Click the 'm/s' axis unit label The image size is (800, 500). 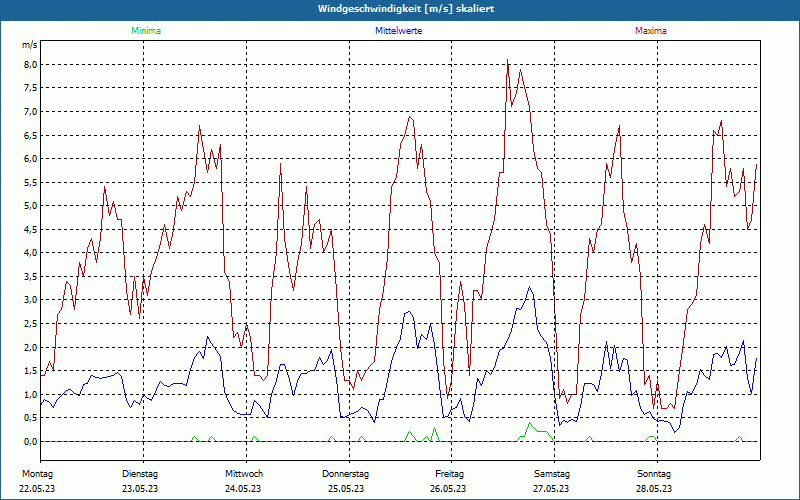point(30,45)
